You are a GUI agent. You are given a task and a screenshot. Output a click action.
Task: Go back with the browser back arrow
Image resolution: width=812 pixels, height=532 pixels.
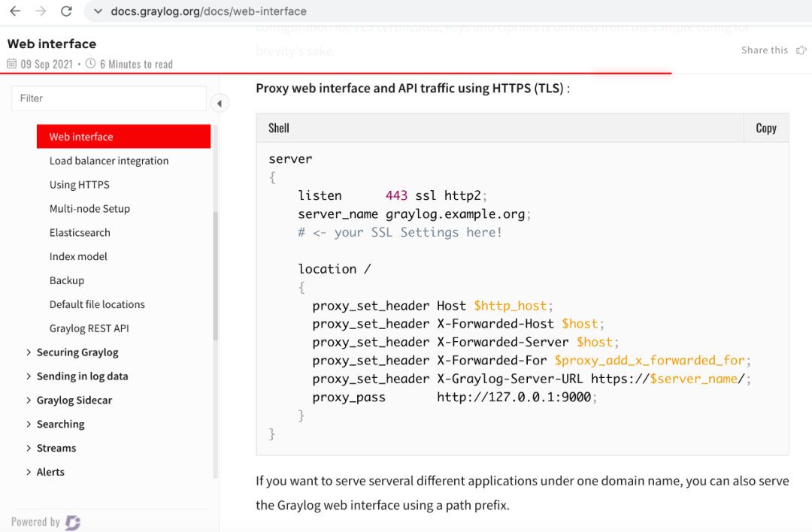point(15,11)
